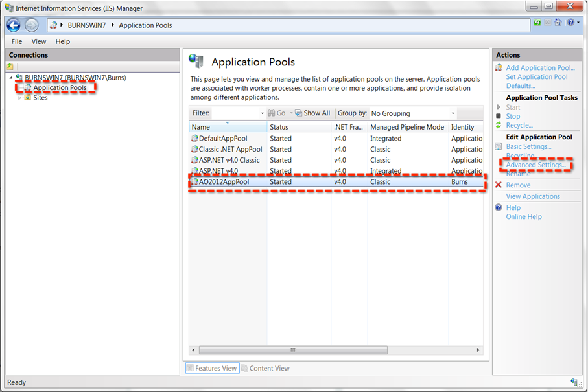Click the AO2012AppPool row icon
This screenshot has height=392, width=588.
coord(194,182)
